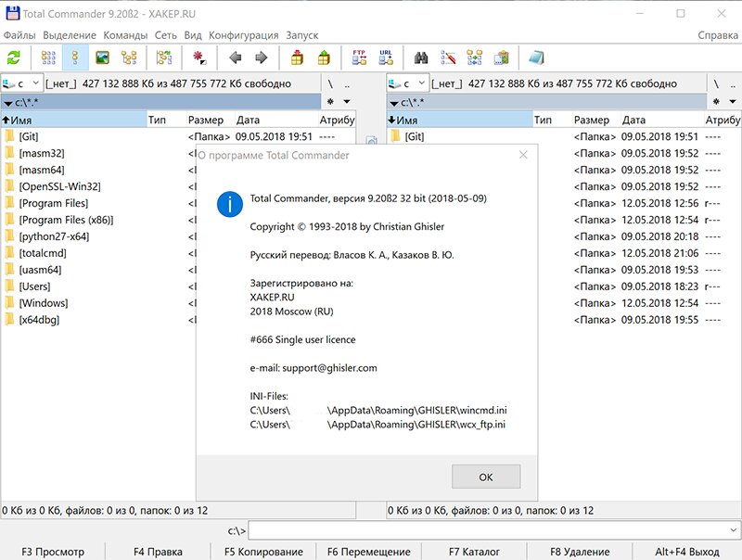Click the right panel c:\*.* path bar
Viewport: 742px width, 560px height.
point(546,102)
